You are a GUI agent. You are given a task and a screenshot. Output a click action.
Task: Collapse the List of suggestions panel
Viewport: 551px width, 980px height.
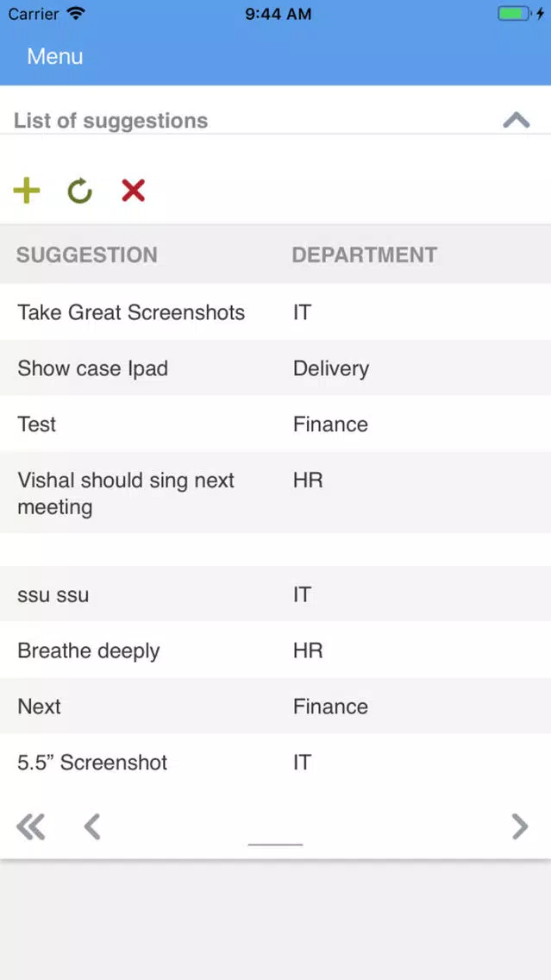click(517, 120)
